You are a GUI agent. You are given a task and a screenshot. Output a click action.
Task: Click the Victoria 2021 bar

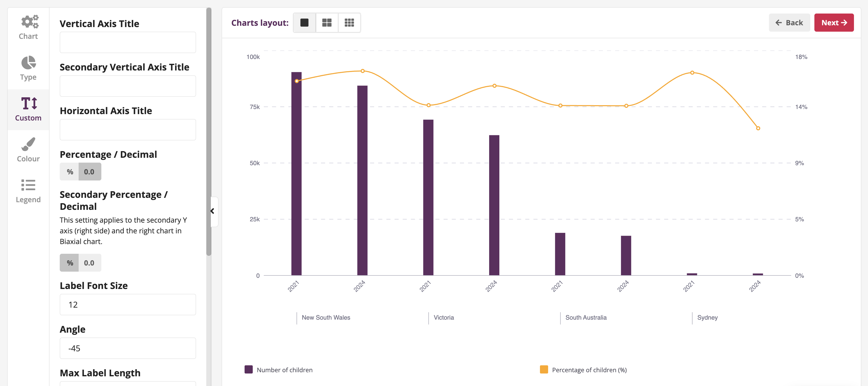click(428, 197)
